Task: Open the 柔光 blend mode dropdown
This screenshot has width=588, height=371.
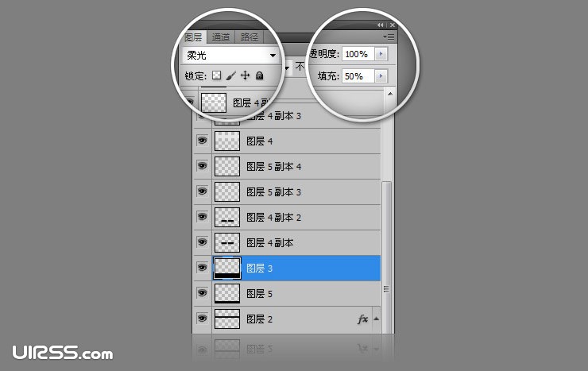Action: point(231,56)
